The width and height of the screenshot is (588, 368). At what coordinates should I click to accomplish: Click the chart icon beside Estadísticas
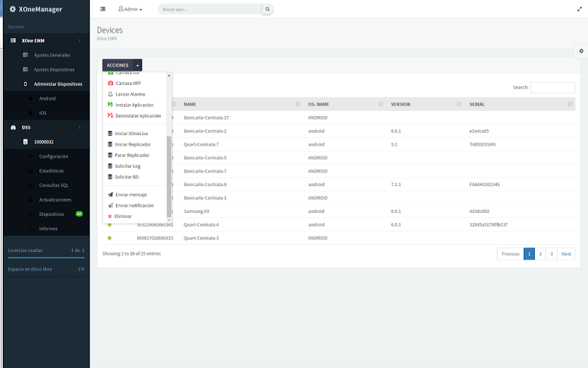coord(31,171)
